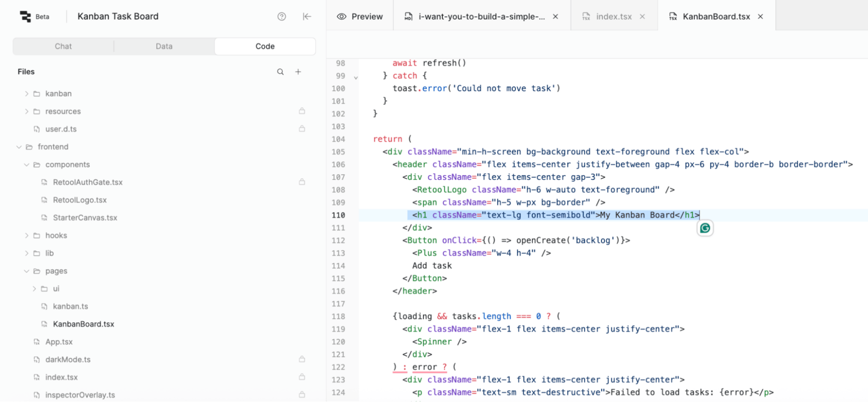Collapse the components folder chevron
The height and width of the screenshot is (402, 868).
27,165
